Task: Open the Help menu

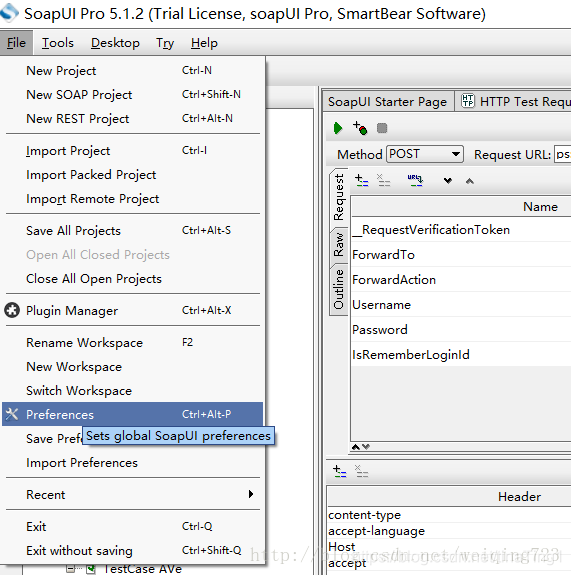Action: (204, 43)
